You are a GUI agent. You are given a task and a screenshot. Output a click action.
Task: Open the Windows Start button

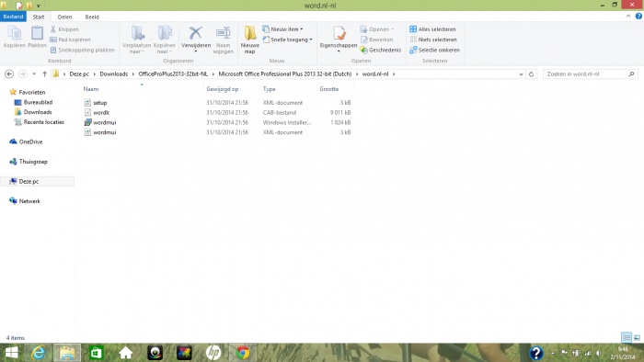point(11,353)
